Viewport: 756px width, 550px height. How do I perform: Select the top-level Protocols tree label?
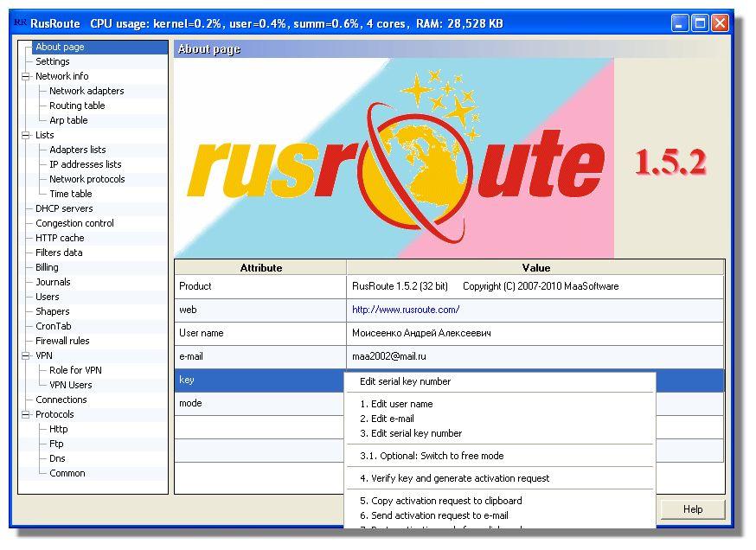[54, 414]
